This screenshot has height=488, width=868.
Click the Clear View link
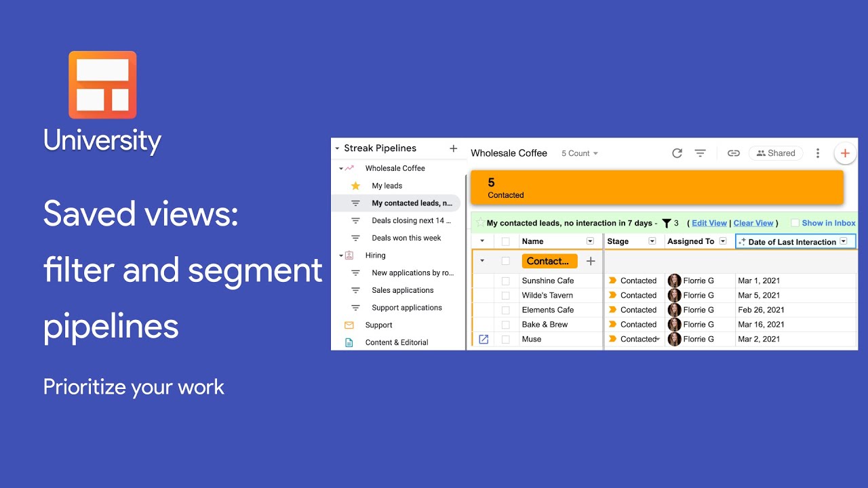753,223
